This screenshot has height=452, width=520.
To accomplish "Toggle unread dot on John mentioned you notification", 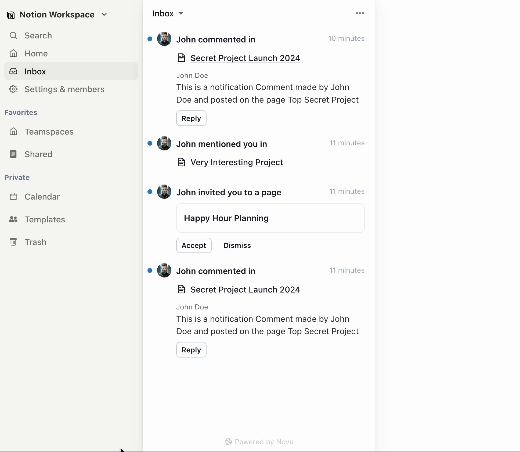I will [x=150, y=144].
